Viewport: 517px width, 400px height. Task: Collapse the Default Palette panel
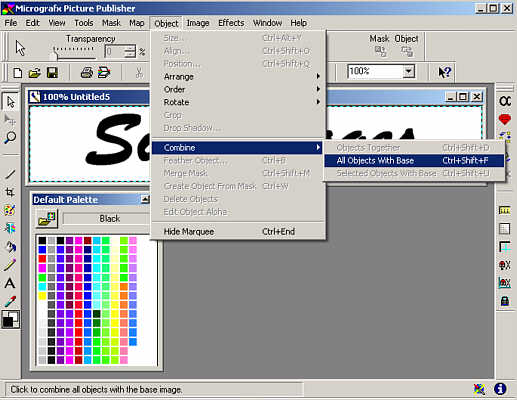click(x=145, y=199)
